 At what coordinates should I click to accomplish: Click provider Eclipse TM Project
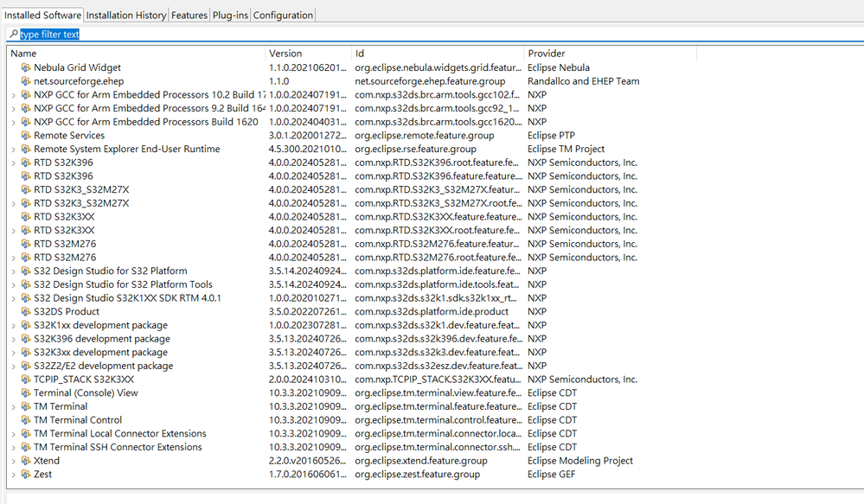[x=566, y=149]
